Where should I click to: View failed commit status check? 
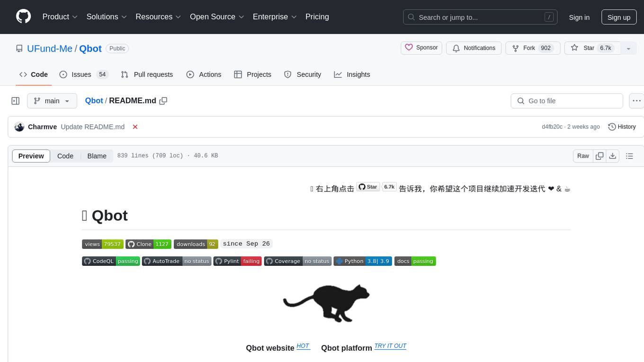[135, 127]
